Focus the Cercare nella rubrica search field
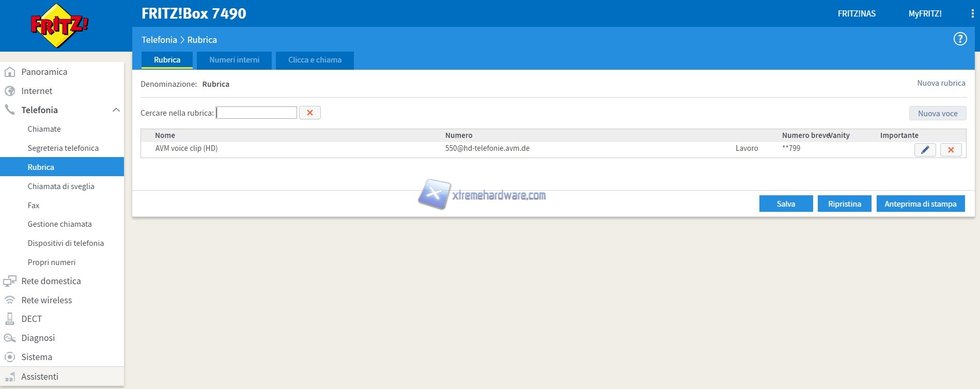The width and height of the screenshot is (980, 389). point(256,113)
